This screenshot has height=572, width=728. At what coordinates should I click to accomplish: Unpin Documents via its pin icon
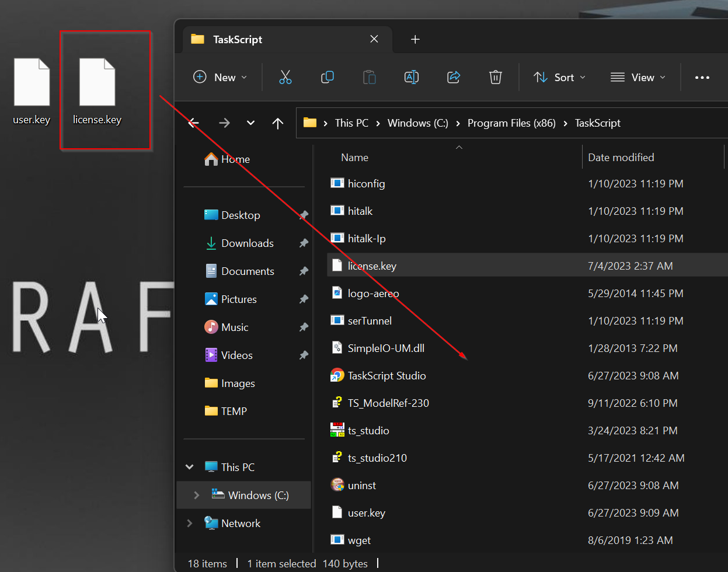pos(304,271)
